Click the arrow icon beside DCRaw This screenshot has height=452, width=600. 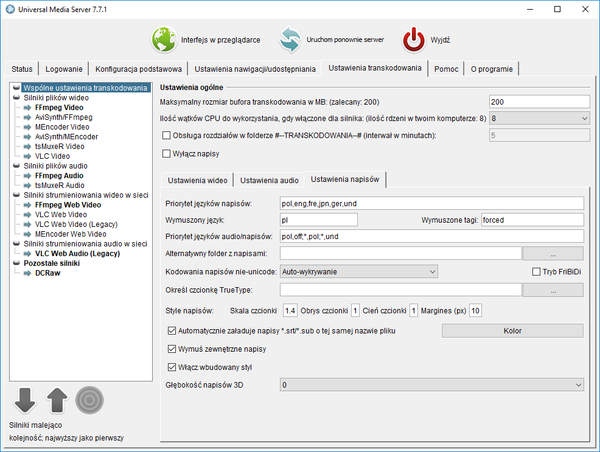point(27,273)
